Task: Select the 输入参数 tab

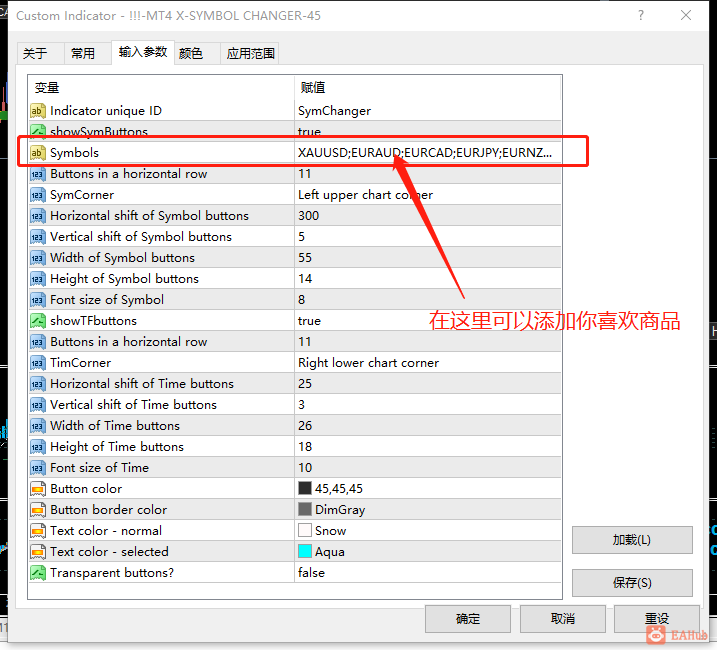Action: (143, 52)
